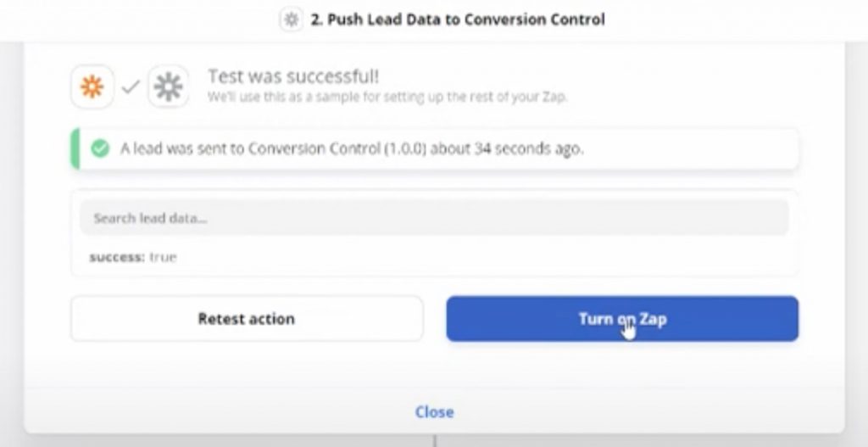Click the 'Test was successful!' heading
Screen dimensions: 868x447
(293, 76)
